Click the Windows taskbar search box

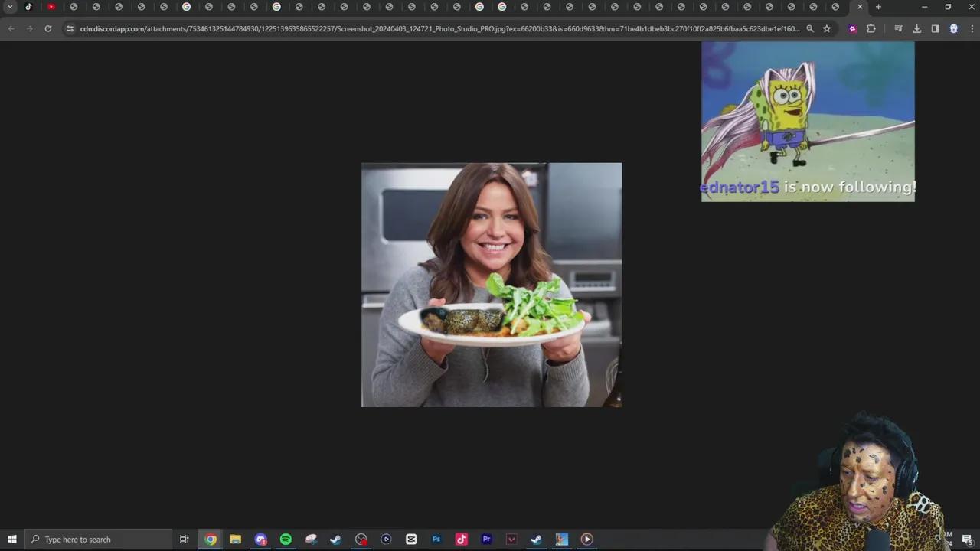click(x=99, y=539)
